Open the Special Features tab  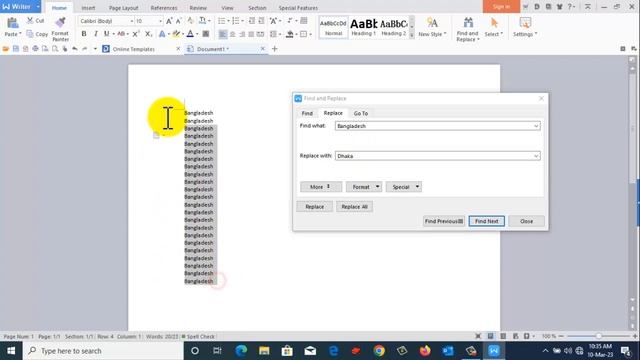coord(298,8)
